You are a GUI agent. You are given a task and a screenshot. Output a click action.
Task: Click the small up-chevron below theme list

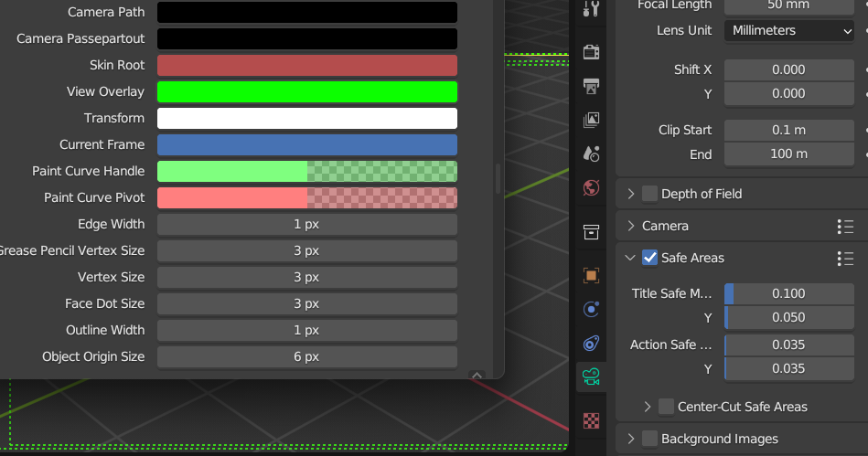point(477,376)
